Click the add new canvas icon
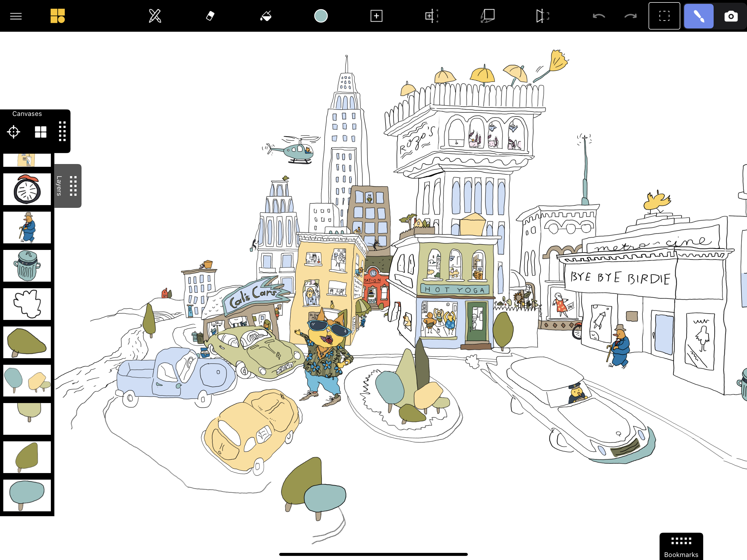The image size is (747, 560). click(x=376, y=16)
